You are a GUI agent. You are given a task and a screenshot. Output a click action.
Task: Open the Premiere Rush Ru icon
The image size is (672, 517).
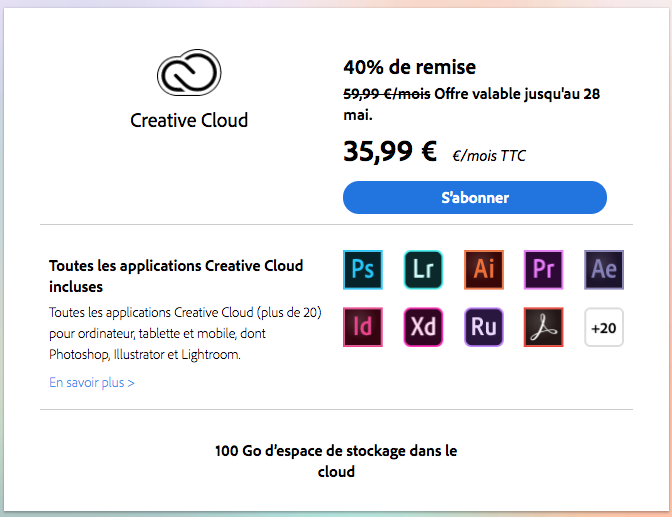click(484, 327)
